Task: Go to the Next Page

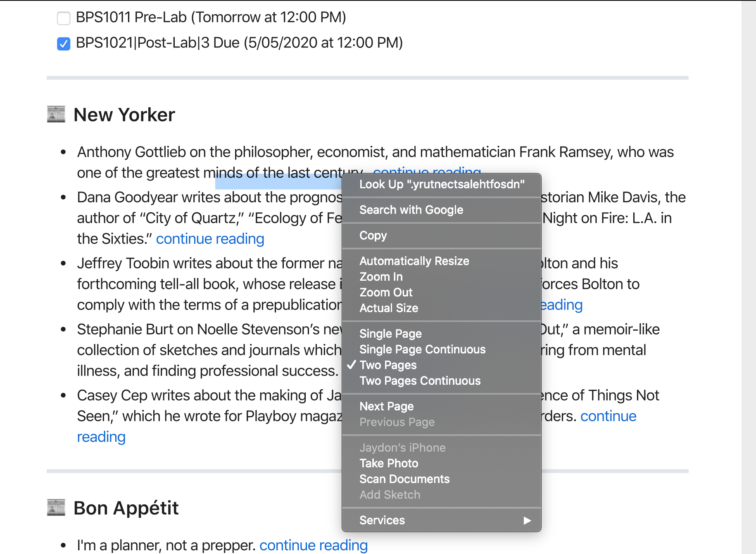Action: click(387, 406)
